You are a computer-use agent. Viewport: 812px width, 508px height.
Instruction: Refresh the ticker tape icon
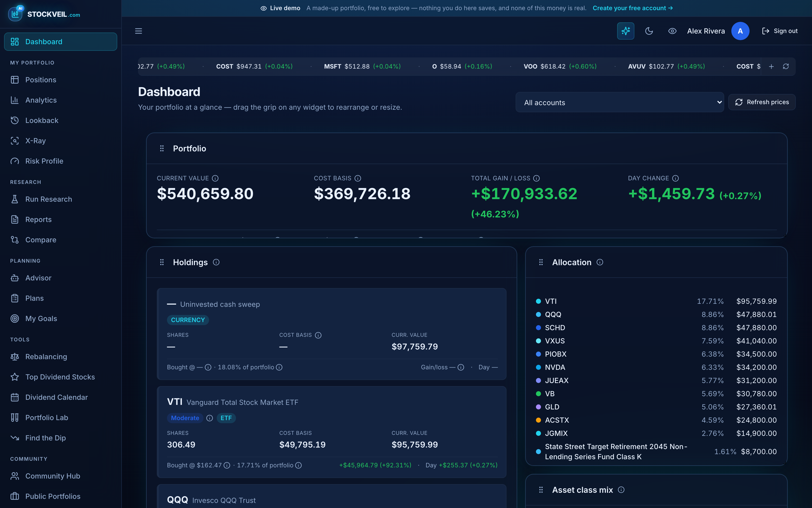(x=786, y=67)
